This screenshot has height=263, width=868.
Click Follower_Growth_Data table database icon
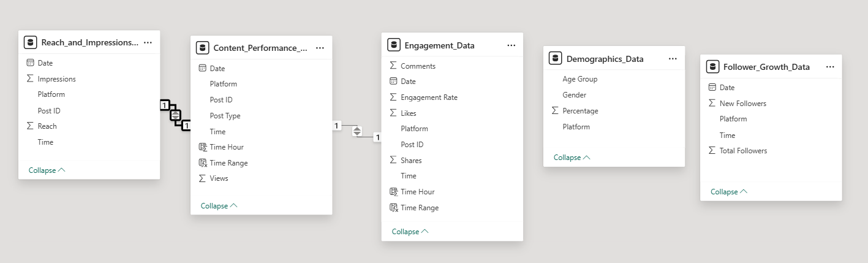coord(712,67)
